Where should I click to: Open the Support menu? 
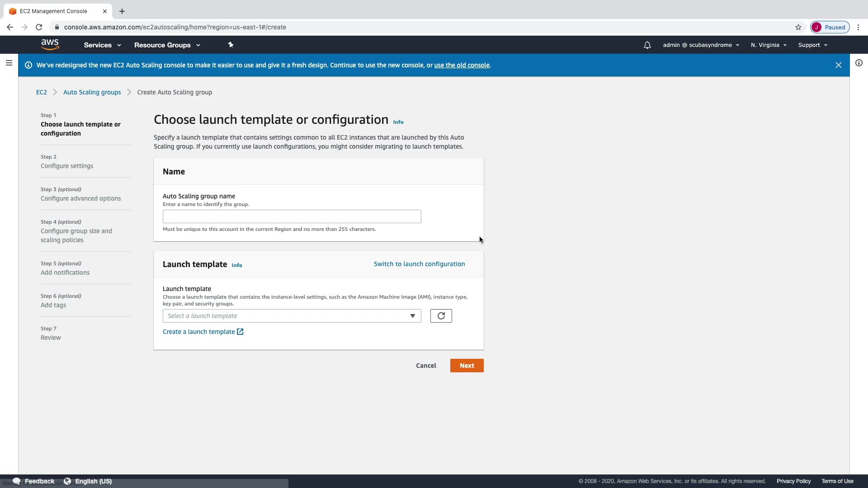(812, 45)
